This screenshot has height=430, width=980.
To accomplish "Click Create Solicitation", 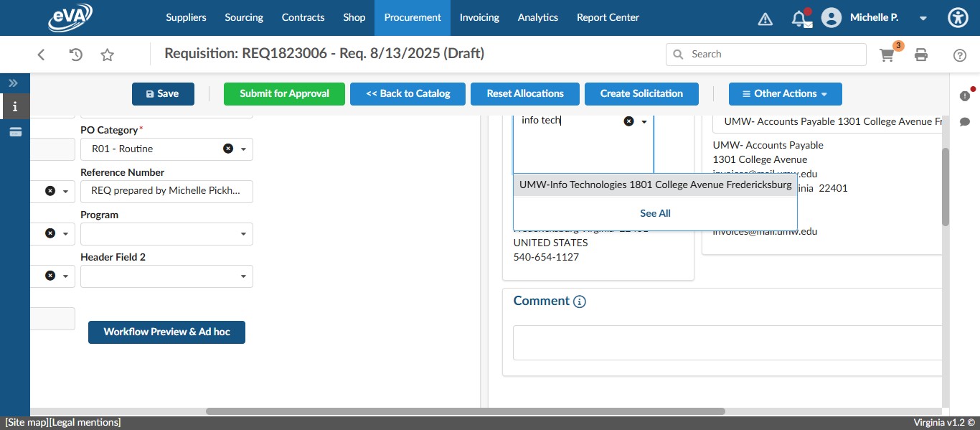I will click(x=641, y=93).
